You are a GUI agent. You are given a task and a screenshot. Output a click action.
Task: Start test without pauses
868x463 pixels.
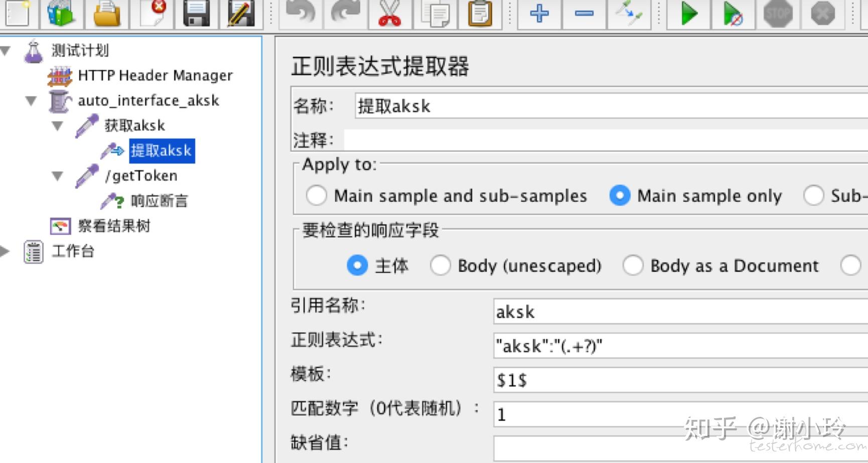pyautogui.click(x=733, y=15)
